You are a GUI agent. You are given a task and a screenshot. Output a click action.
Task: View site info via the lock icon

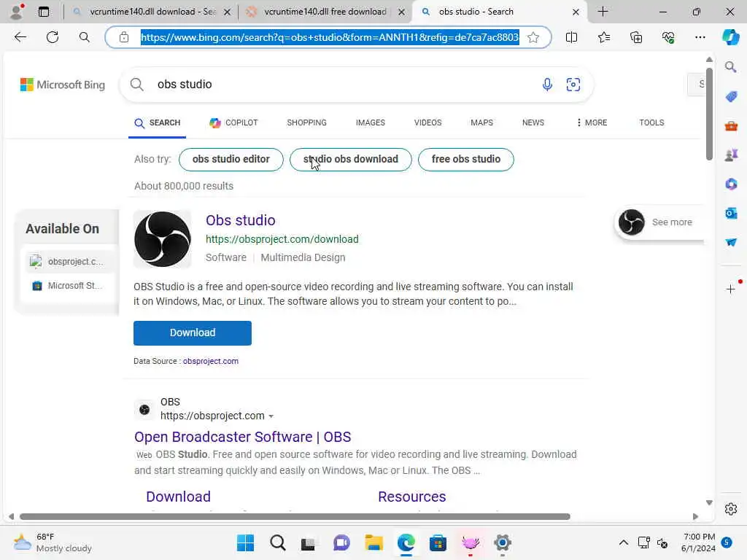124,37
